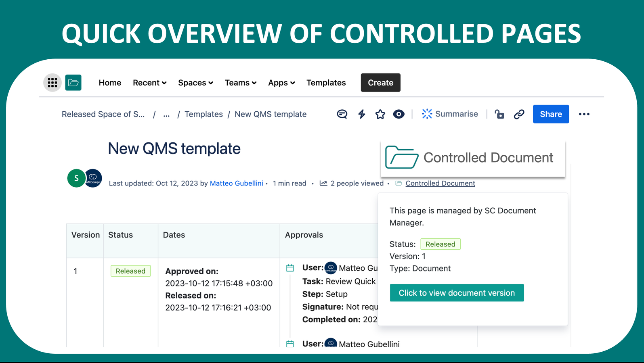Copy link with the chain icon

tap(519, 114)
